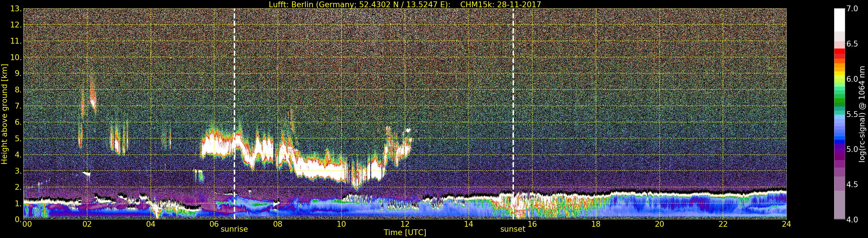868x238 pixels.
Task: Click the '11.' height axis tick label
Action: [16, 41]
